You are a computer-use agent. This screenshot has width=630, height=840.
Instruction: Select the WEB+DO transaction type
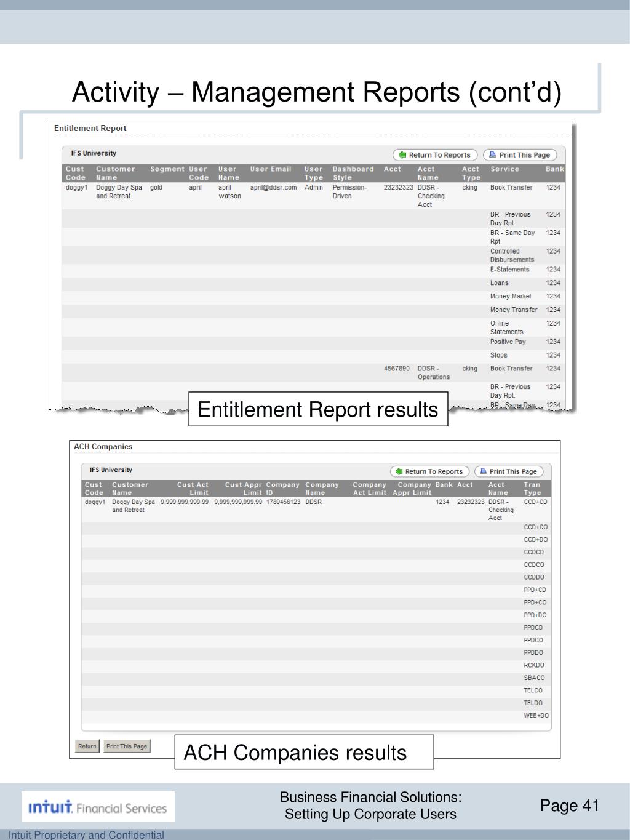536,716
